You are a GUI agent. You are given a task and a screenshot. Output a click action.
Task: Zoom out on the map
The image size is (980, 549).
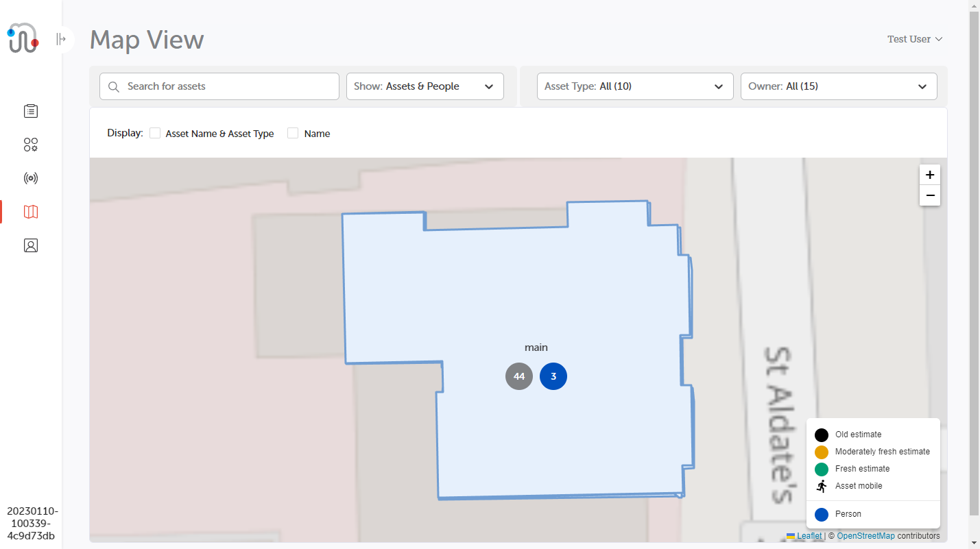click(929, 195)
